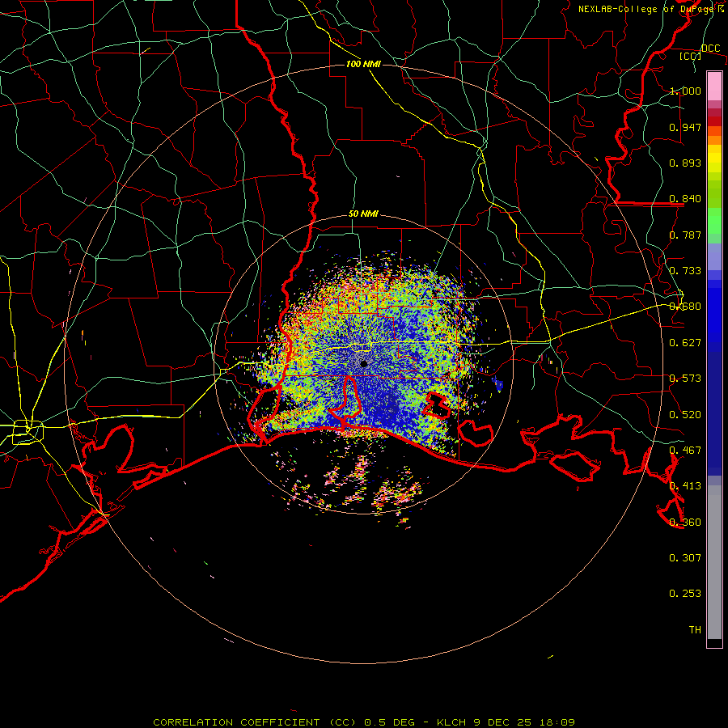Click the 0.307 value on the color scale
This screenshot has width=728, height=728.
click(x=685, y=558)
